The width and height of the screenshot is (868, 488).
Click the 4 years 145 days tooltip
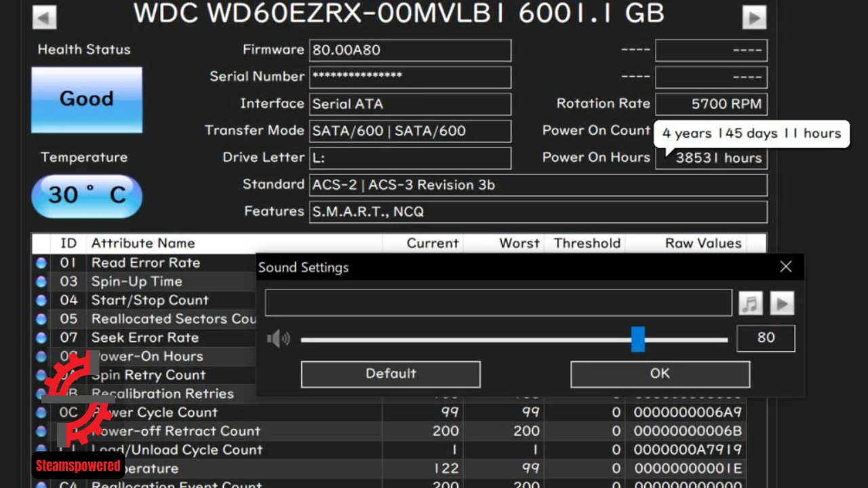[x=751, y=134]
